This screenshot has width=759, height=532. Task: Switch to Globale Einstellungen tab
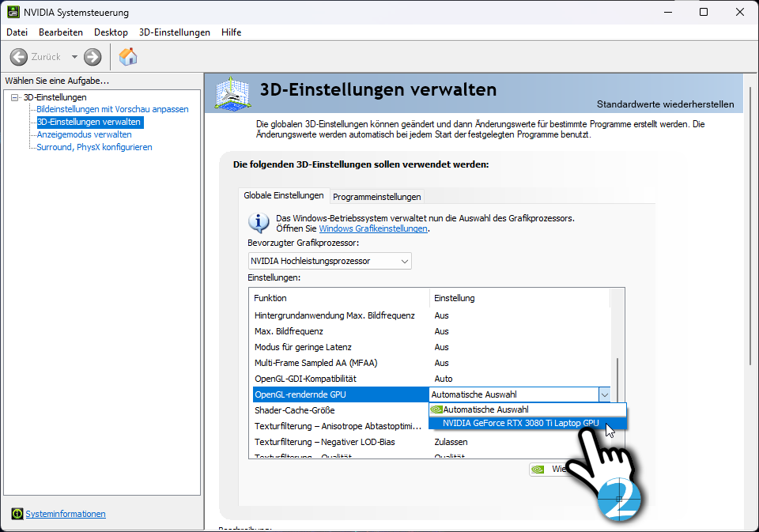284,195
